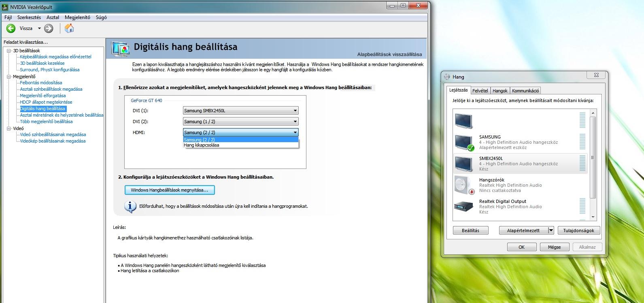Click Windows Hangbeállítások megnyitása button

click(x=170, y=190)
